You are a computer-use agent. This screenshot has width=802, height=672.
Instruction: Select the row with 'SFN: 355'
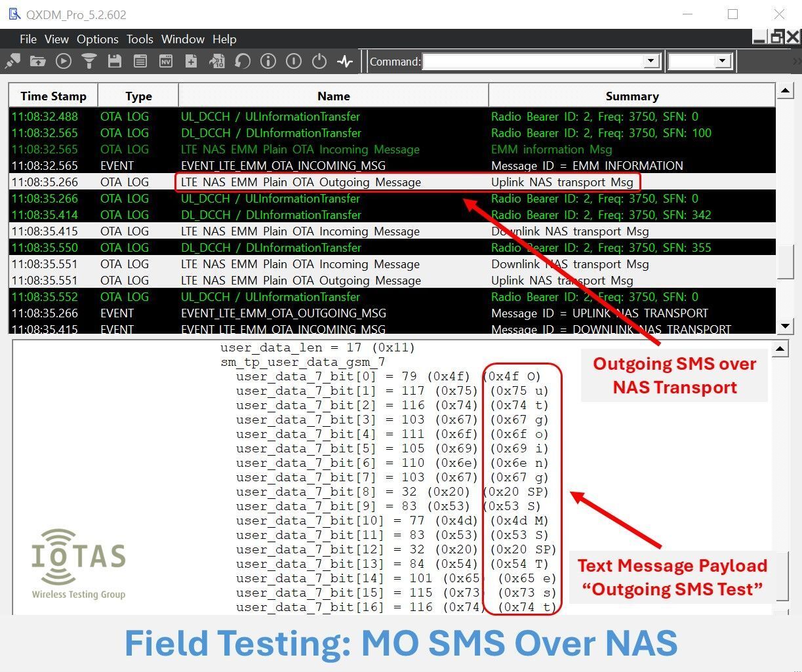pyautogui.click(x=392, y=248)
